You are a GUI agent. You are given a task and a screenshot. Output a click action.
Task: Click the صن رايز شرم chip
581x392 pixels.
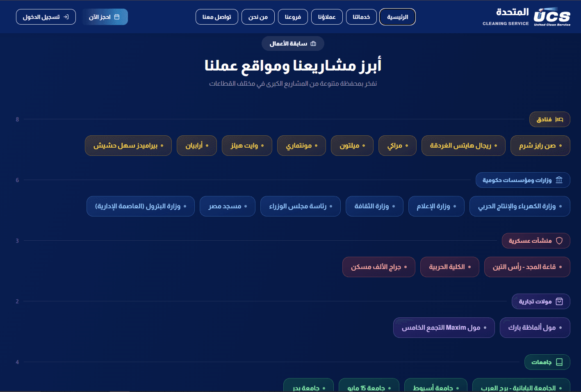point(540,146)
